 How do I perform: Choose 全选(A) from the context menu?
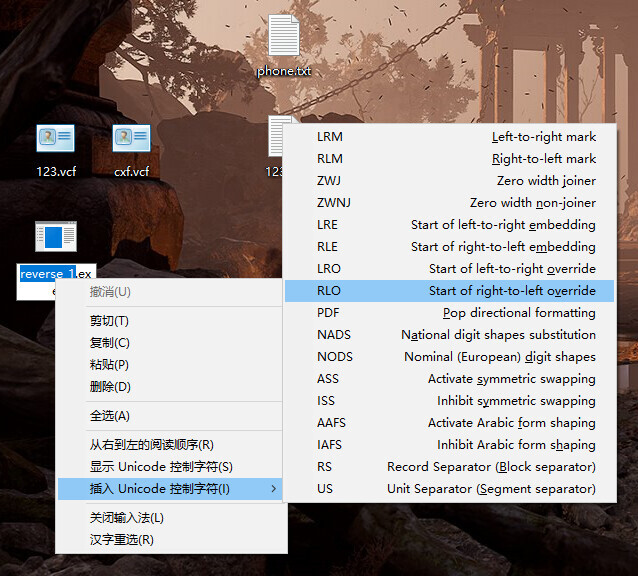tap(170, 416)
